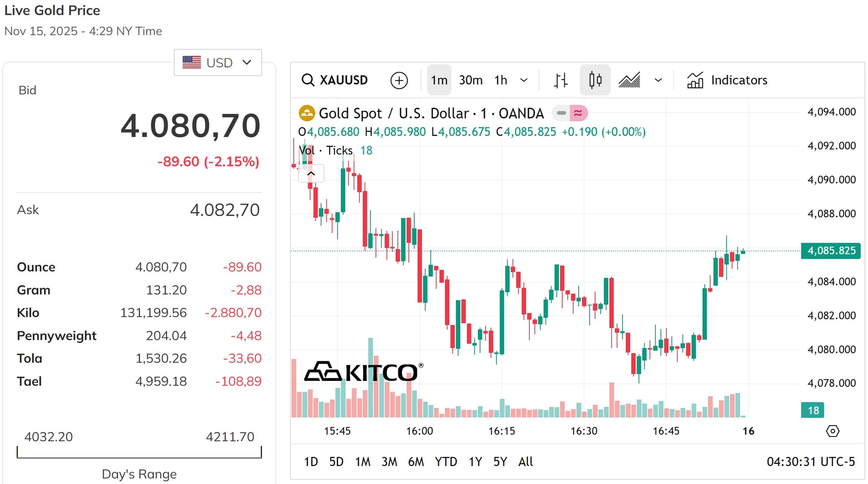
Task: Click the 1D range button
Action: click(311, 462)
